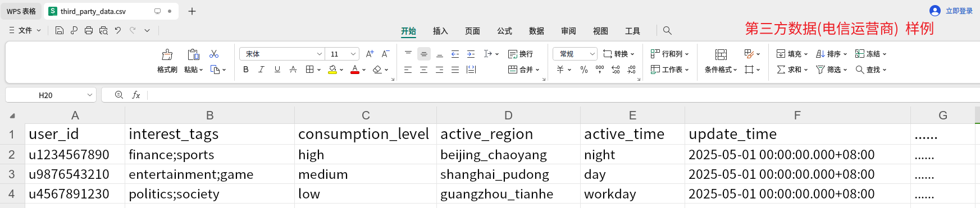Viewport: 980px width, 208px height.
Task: Click the Justify alignment icon
Action: click(455, 70)
